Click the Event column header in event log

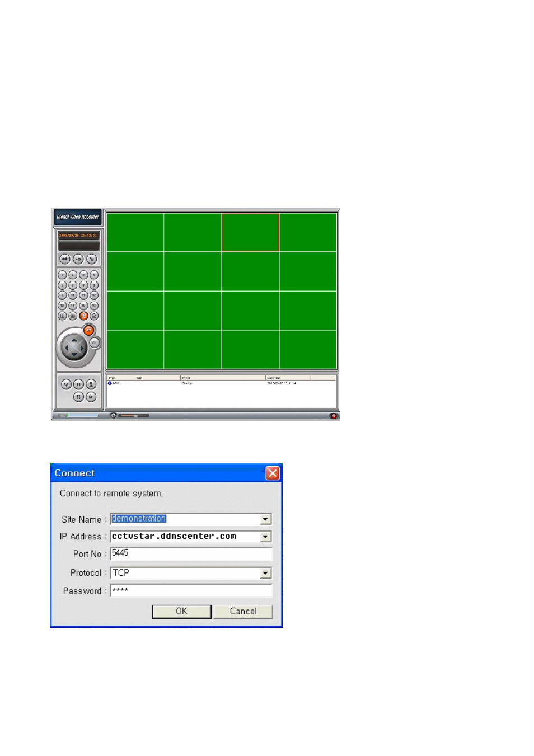pyautogui.click(x=223, y=378)
